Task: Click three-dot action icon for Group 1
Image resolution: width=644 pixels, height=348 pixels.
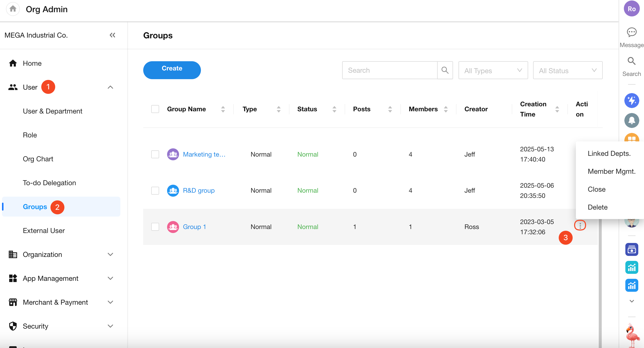Action: pyautogui.click(x=580, y=226)
